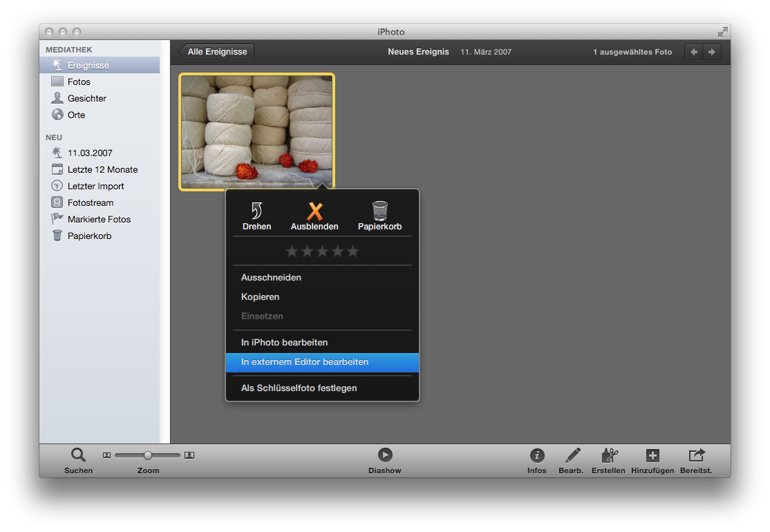Select Als Schlüsselfoto festlegen
The width and height of the screenshot is (770, 532).
(299, 388)
